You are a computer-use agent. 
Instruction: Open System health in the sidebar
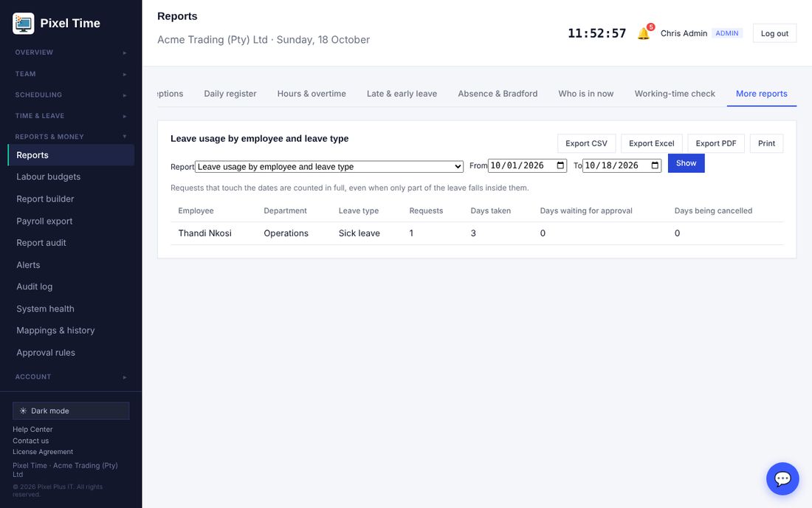(x=71, y=309)
